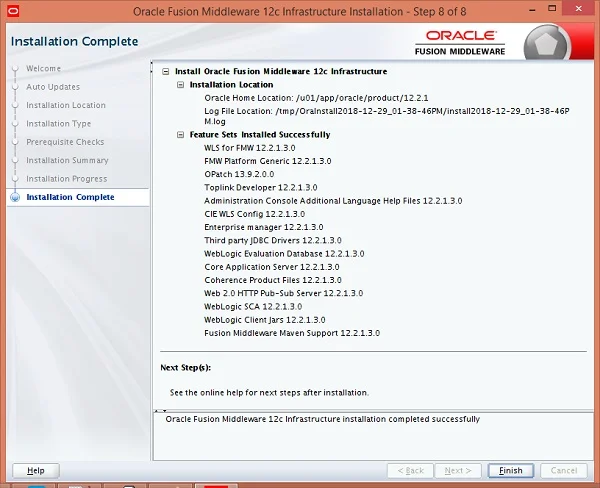The image size is (600, 488).
Task: Select the Installation Complete step
Action: [70, 197]
